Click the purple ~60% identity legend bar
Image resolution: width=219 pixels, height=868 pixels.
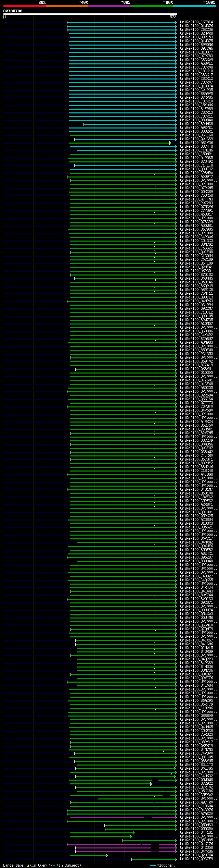109,6
